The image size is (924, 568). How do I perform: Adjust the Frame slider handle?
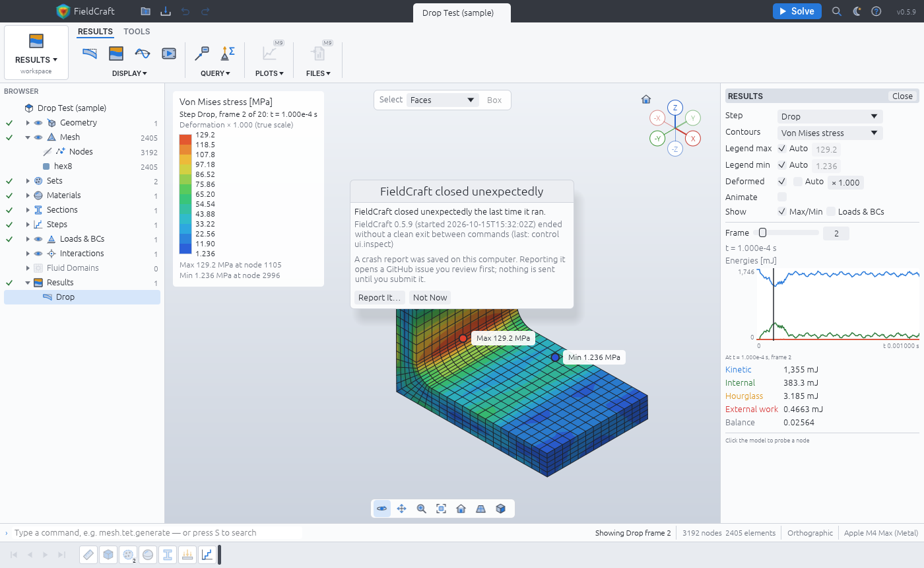(762, 232)
